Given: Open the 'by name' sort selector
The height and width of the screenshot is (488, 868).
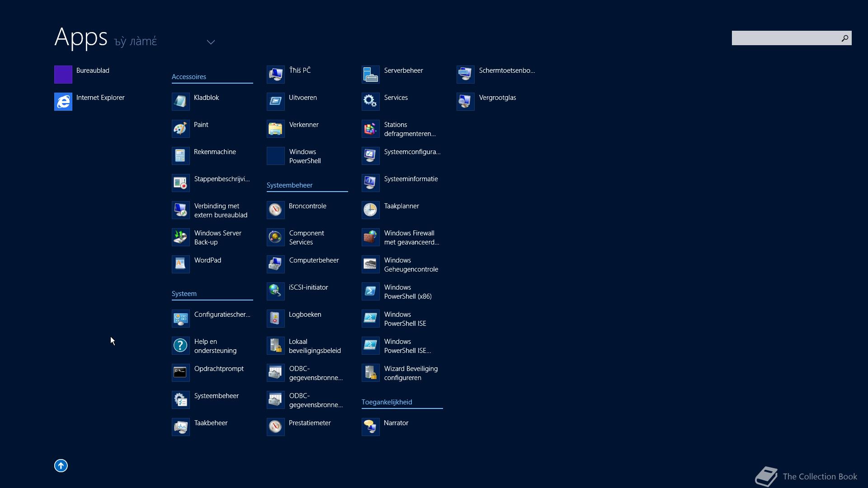Looking at the screenshot, I should (x=136, y=41).
